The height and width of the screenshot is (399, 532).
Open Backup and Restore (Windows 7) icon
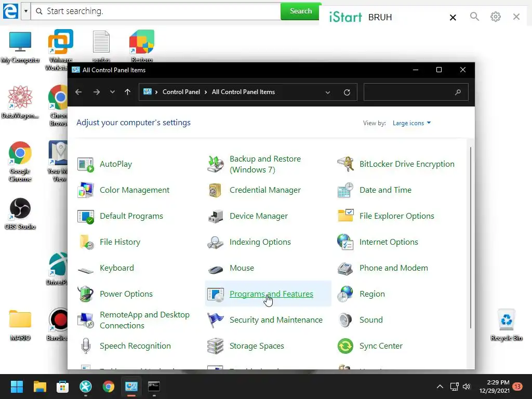point(216,165)
